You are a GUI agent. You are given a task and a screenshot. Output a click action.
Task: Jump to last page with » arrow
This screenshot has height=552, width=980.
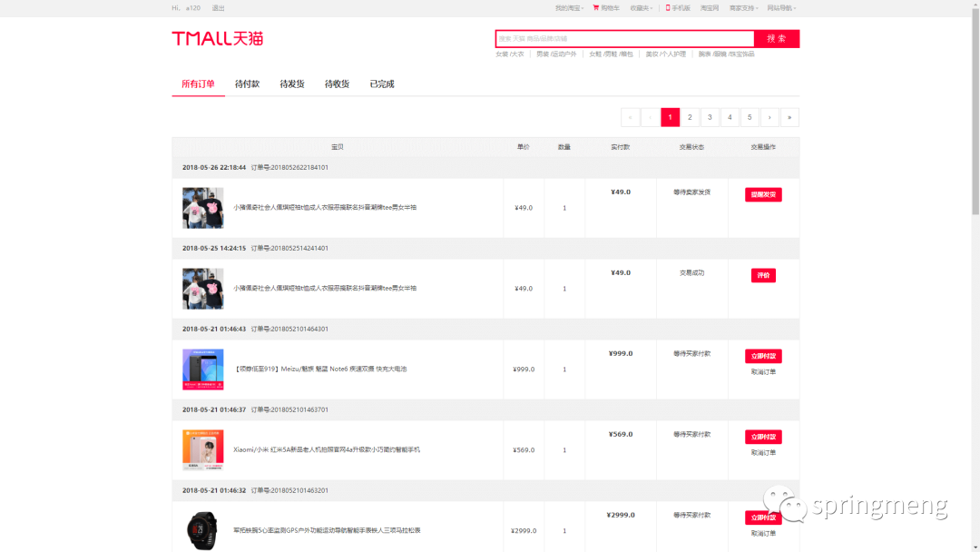[790, 117]
